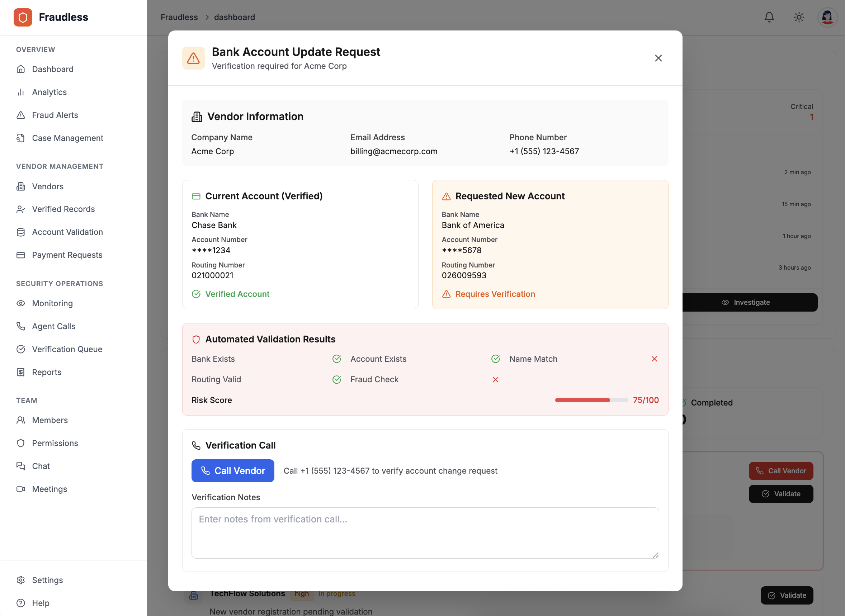The image size is (845, 616).
Task: Toggle the light/dark theme sun icon
Action: pos(799,17)
